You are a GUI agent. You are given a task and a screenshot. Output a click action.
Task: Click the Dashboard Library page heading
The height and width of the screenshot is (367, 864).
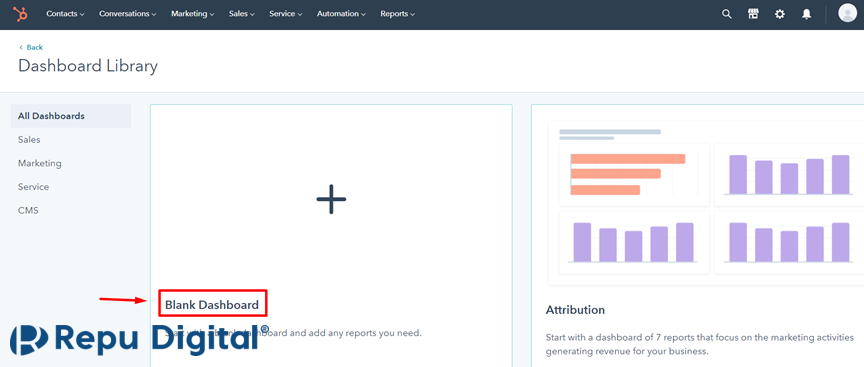pyautogui.click(x=88, y=66)
